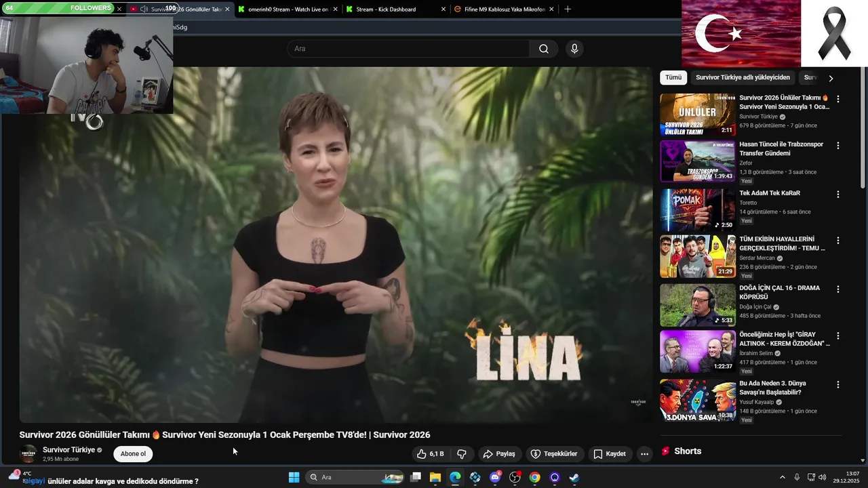Viewport: 868px width, 488px height.
Task: Click the Yusuf Kayaalp channel name
Action: click(757, 402)
